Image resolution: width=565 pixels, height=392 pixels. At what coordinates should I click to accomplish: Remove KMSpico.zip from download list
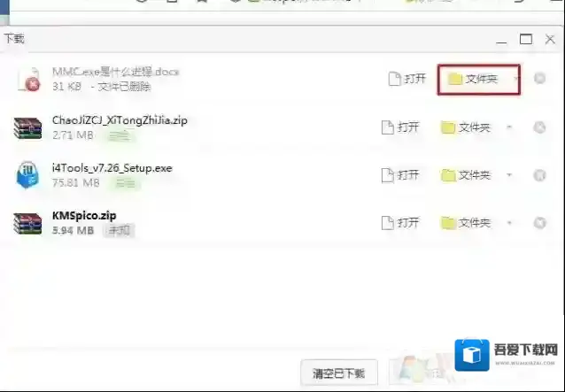click(539, 223)
